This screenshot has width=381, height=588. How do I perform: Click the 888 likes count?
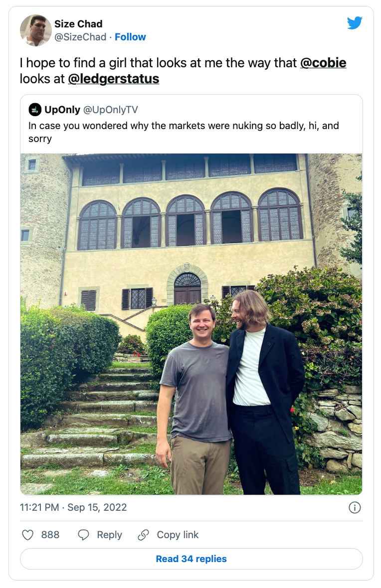50,535
